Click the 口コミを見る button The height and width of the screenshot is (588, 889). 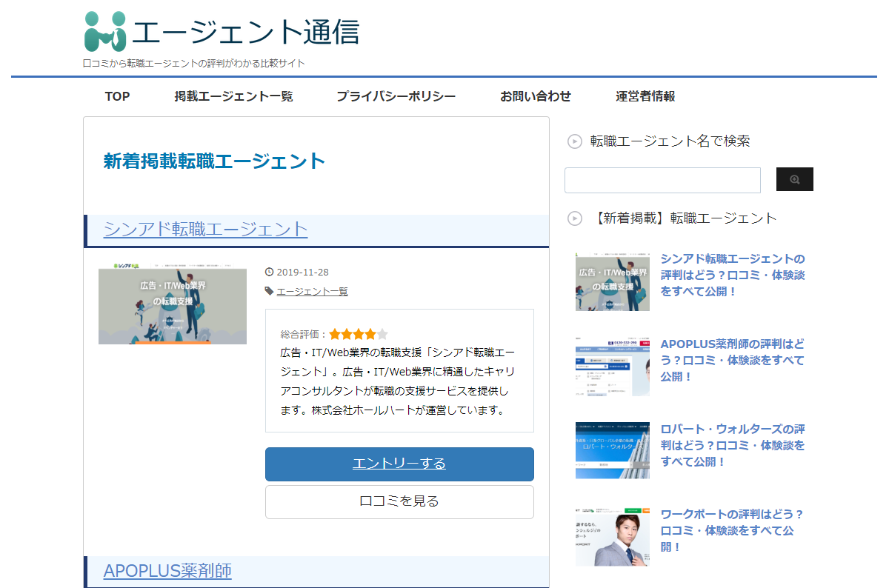click(x=399, y=502)
